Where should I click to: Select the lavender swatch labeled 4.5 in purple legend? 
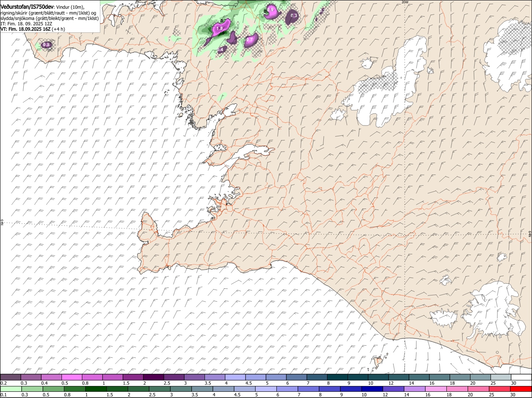pos(256,377)
